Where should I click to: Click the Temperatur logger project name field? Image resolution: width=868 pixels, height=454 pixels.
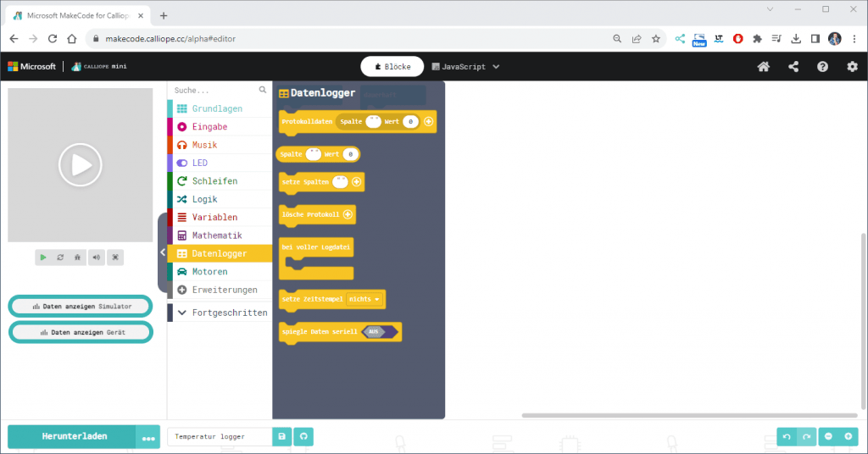tap(220, 436)
